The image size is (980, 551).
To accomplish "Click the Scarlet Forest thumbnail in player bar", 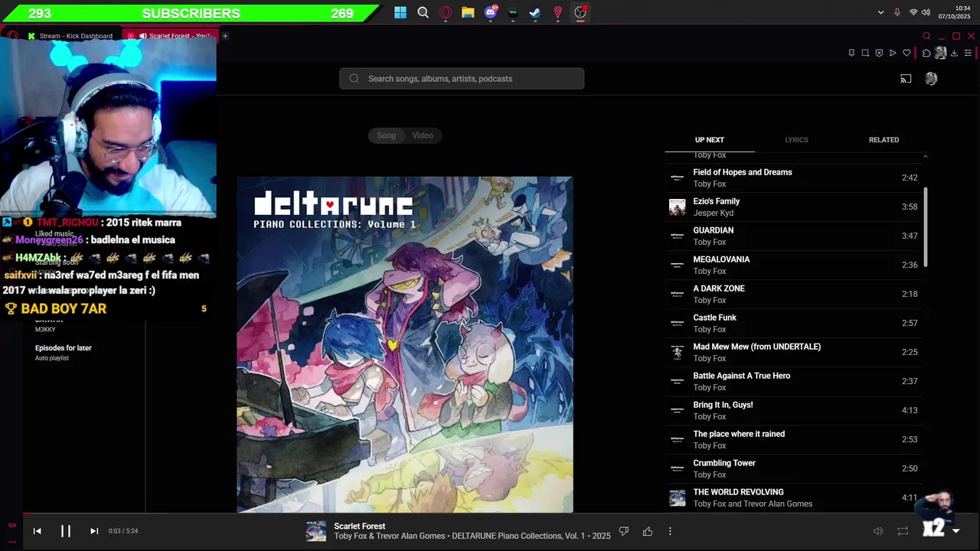I will pos(316,531).
